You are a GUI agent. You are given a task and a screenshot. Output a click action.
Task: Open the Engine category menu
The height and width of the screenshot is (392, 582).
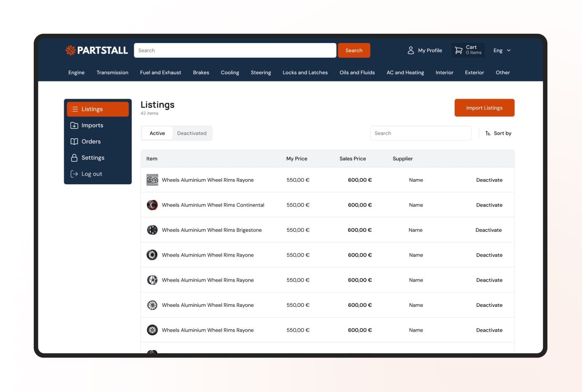click(x=76, y=72)
